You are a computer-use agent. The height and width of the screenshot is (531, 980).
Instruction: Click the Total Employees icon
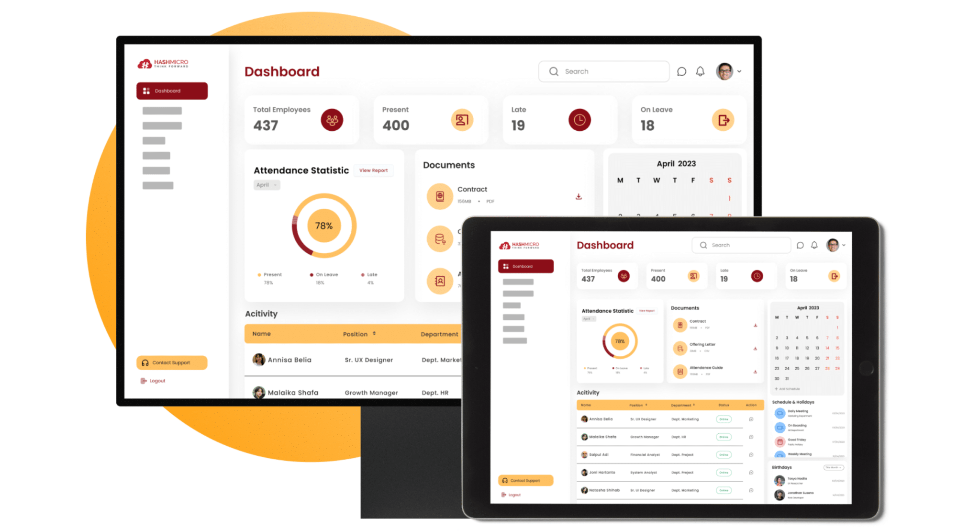tap(332, 120)
